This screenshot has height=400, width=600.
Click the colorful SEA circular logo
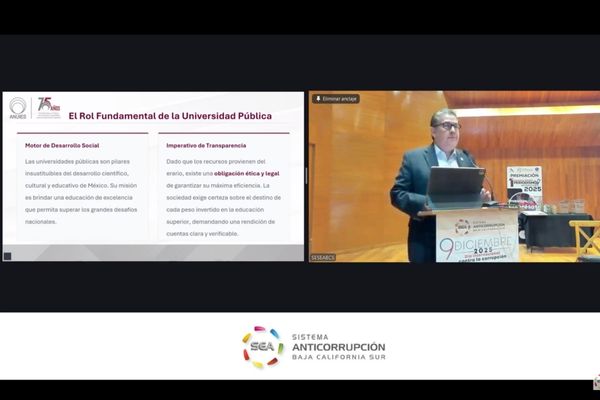coord(263,346)
